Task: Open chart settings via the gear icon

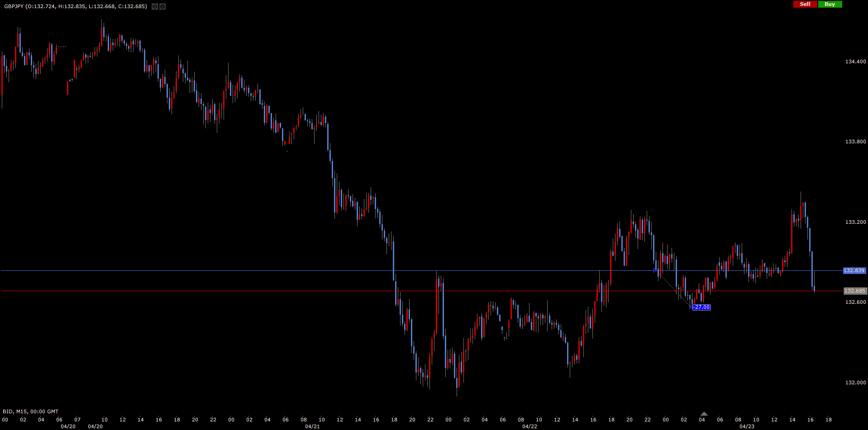Action: coord(162,7)
